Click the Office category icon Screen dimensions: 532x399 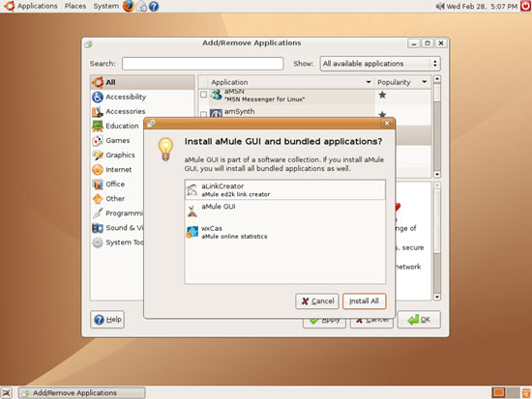pyautogui.click(x=98, y=185)
